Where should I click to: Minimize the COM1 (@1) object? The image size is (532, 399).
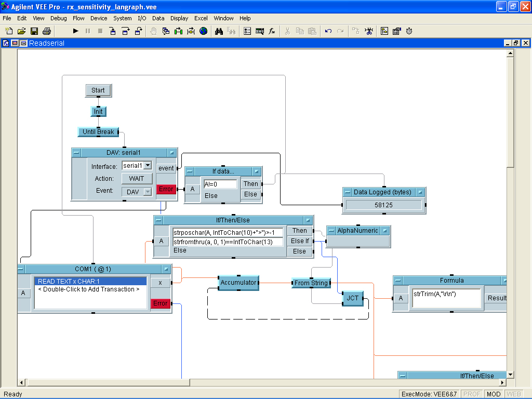point(21,269)
